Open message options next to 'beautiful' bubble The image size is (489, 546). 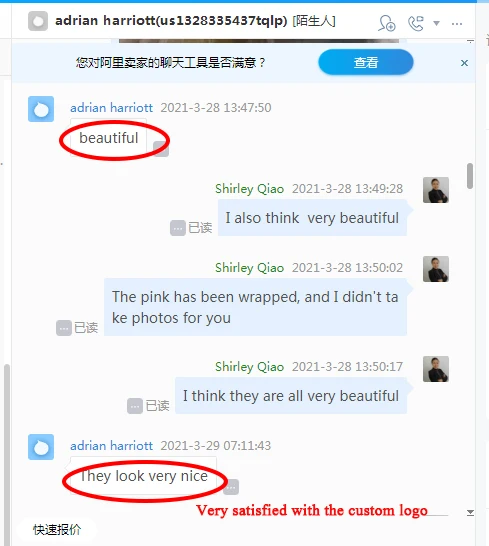[161, 149]
